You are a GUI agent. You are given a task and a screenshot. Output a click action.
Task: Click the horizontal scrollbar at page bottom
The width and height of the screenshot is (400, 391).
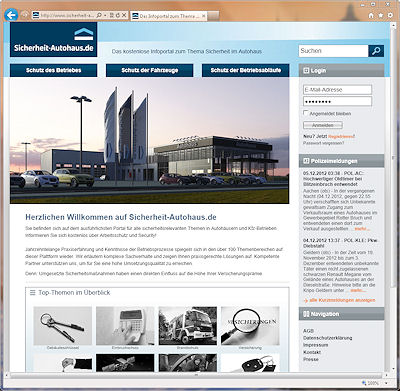pos(197,375)
